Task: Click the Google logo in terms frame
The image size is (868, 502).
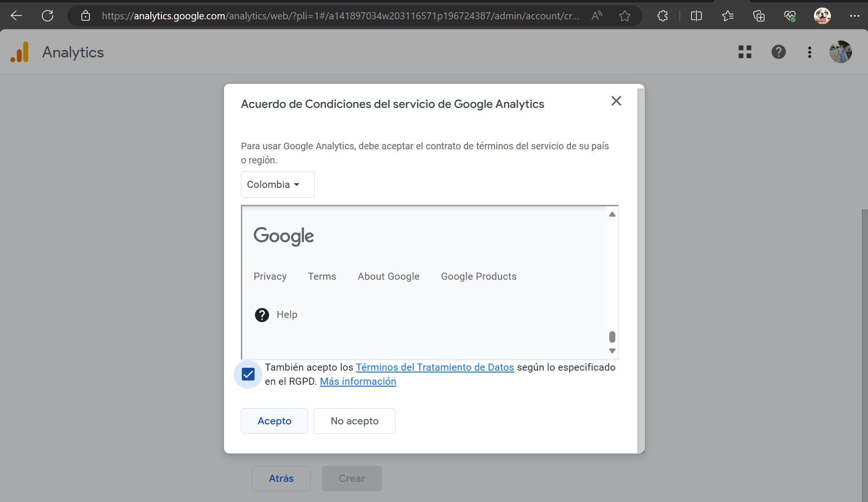Action: (284, 236)
